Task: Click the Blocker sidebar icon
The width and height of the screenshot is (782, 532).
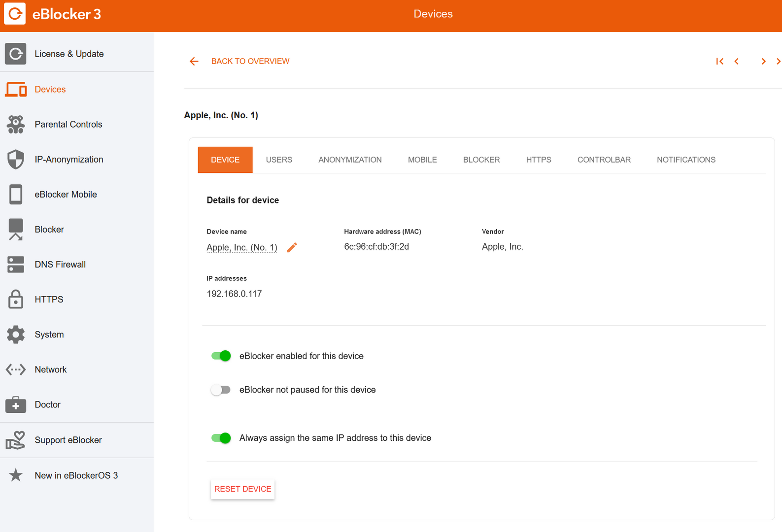Action: tap(16, 230)
